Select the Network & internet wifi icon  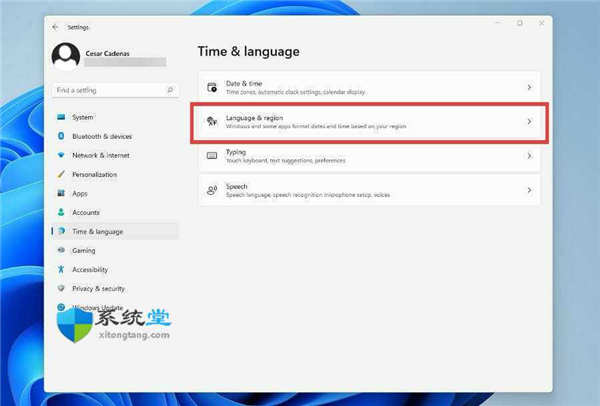[x=61, y=155]
